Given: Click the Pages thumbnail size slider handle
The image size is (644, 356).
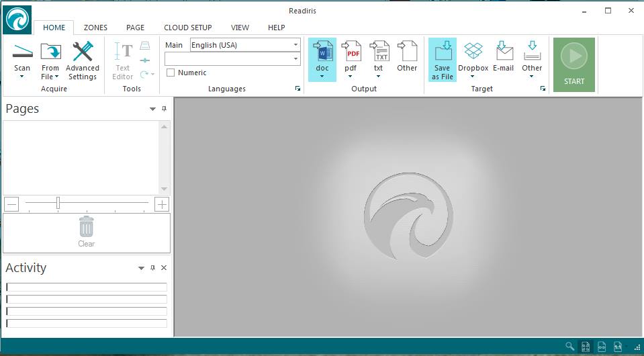Looking at the screenshot, I should click(58, 203).
